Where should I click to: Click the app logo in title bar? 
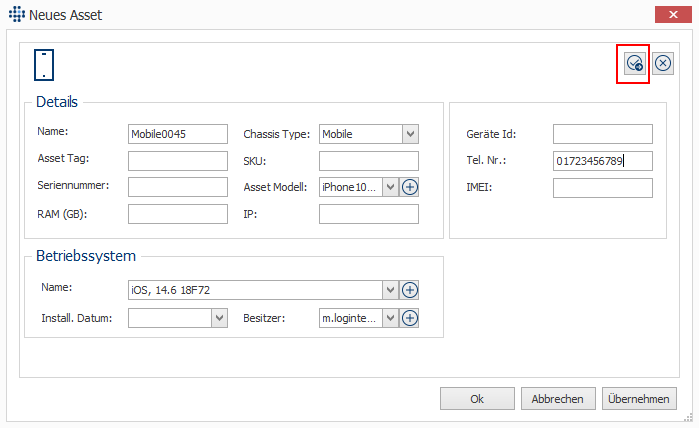tap(16, 14)
